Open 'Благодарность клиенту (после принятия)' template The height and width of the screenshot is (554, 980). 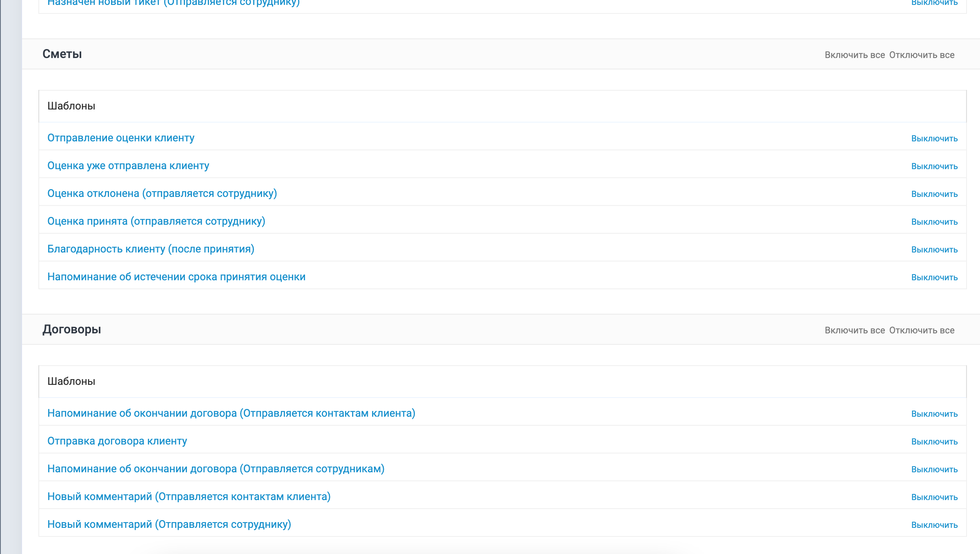[x=151, y=249]
